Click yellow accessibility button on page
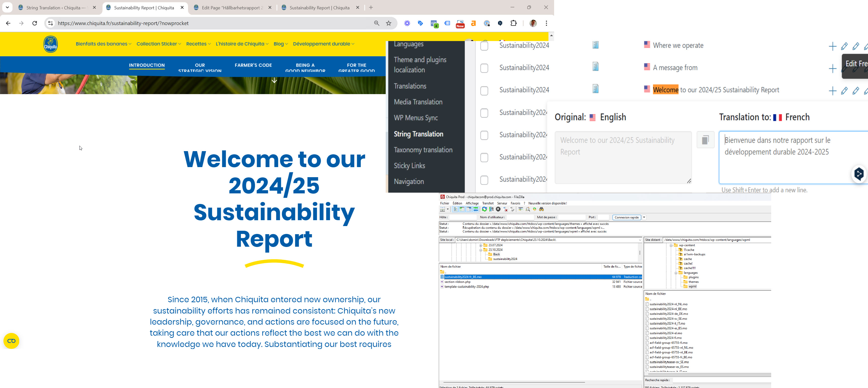Screen dimensions: 868x388 pyautogui.click(x=12, y=341)
